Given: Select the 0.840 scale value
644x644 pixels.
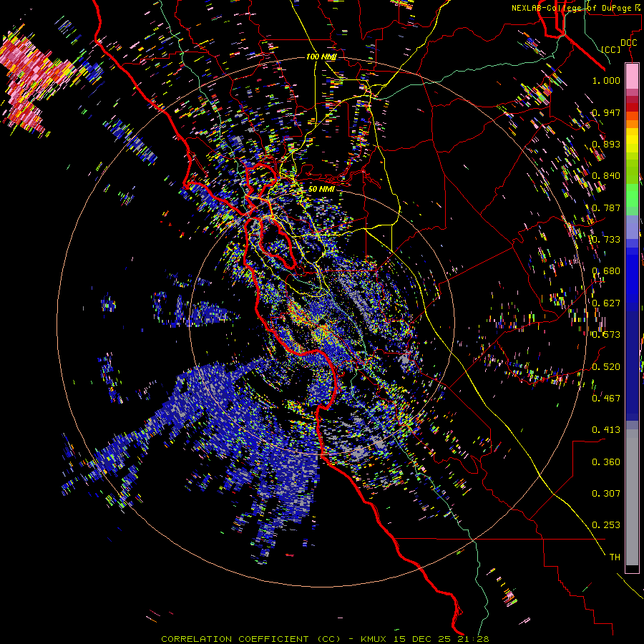Looking at the screenshot, I should tap(606, 176).
